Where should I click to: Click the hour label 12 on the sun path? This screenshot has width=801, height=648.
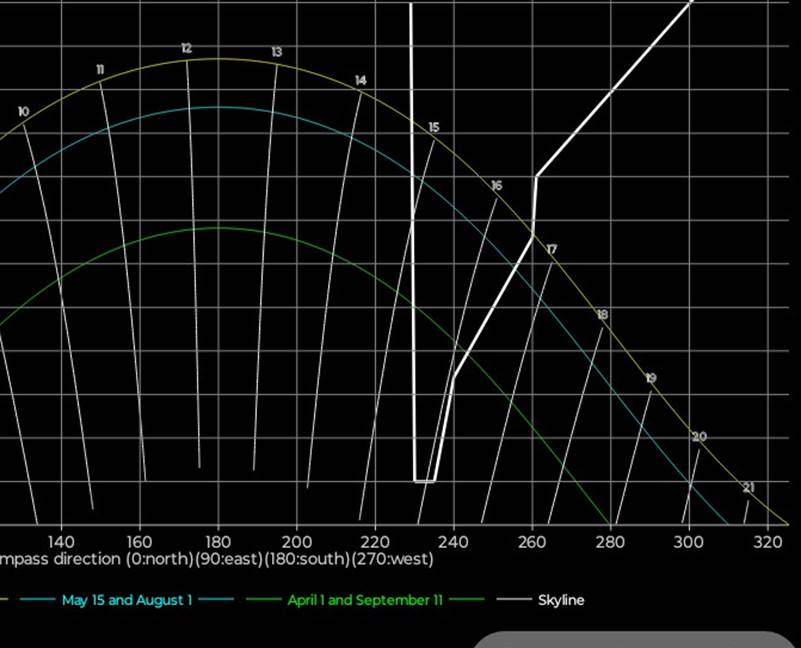(186, 49)
